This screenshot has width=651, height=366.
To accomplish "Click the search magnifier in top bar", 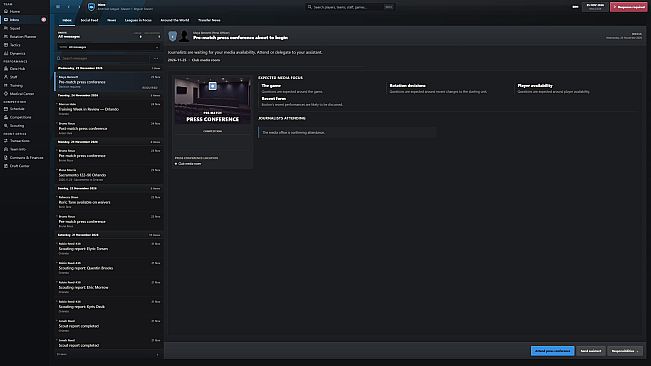I will click(x=309, y=7).
